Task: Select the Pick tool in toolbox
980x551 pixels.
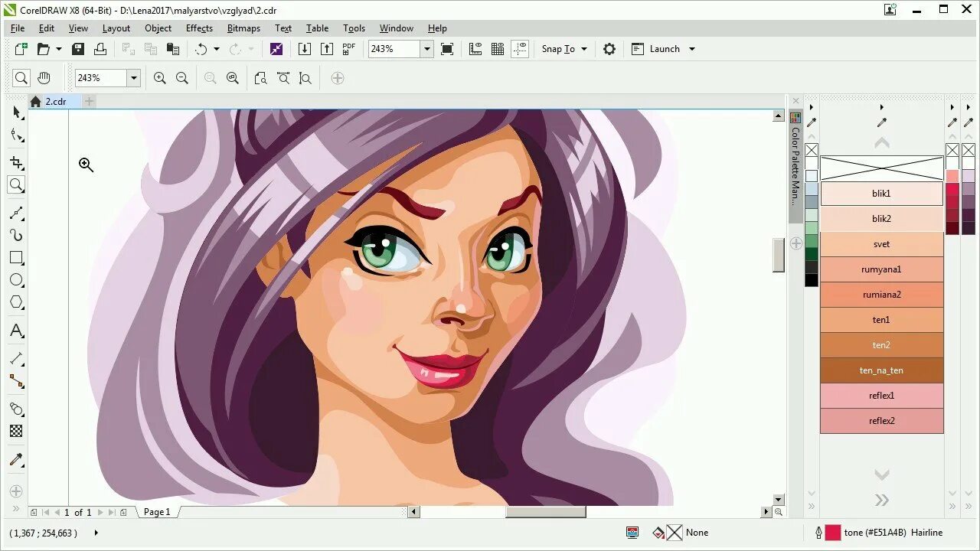Action: [17, 112]
